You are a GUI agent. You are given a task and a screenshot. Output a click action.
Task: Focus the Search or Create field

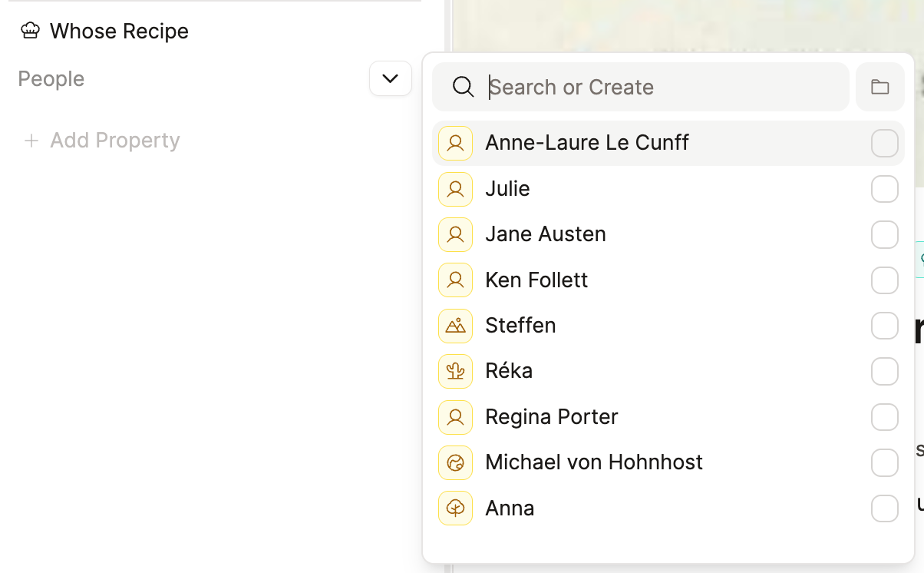[660, 87]
